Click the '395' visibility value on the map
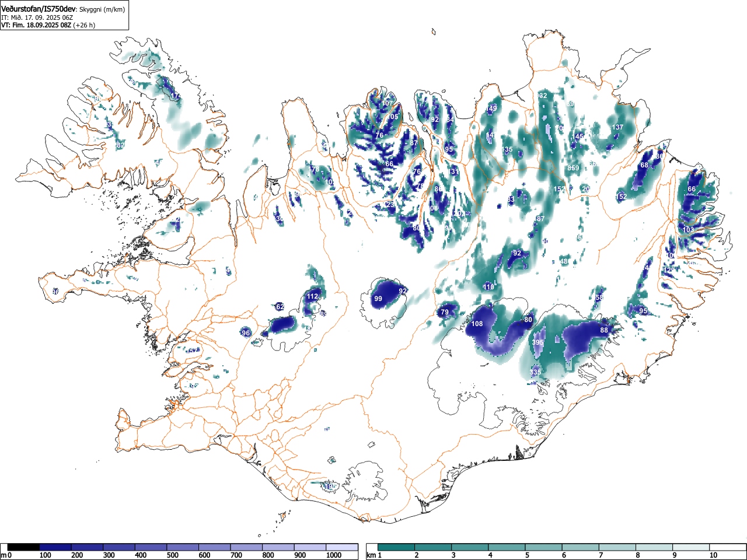Screen dimensions: 747x560 [x=538, y=342]
